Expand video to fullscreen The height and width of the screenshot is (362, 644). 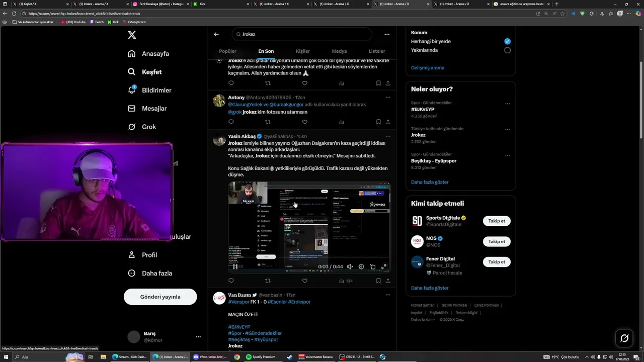(384, 267)
